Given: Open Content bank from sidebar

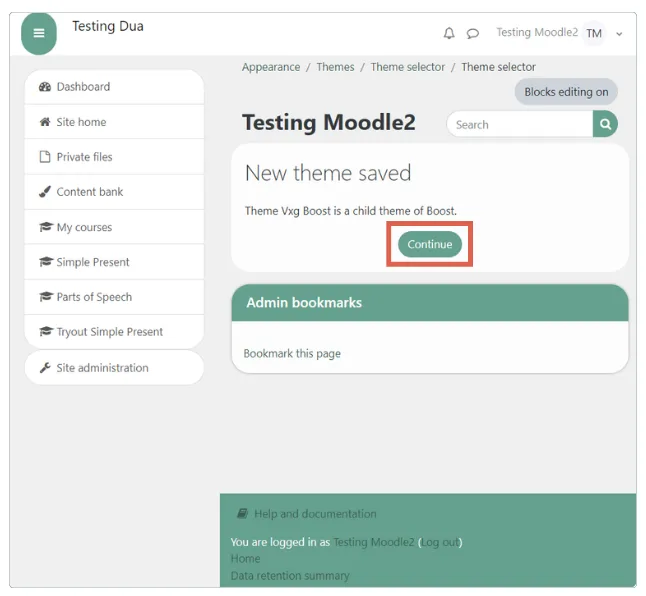Looking at the screenshot, I should coord(114,192).
